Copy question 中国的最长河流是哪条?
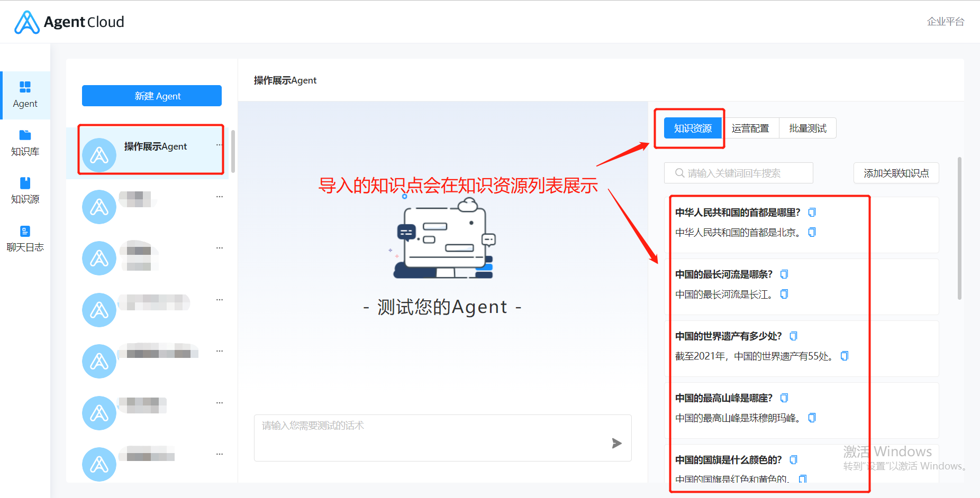 coord(784,274)
